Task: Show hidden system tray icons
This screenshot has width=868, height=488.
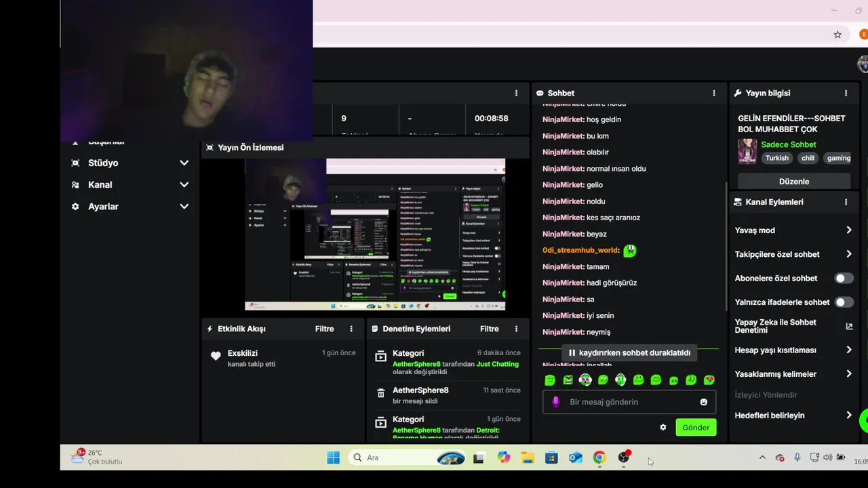Action: click(x=762, y=457)
